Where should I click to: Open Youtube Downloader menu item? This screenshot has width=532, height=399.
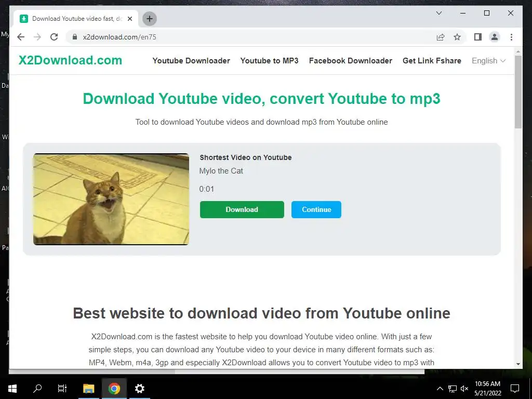pyautogui.click(x=191, y=61)
